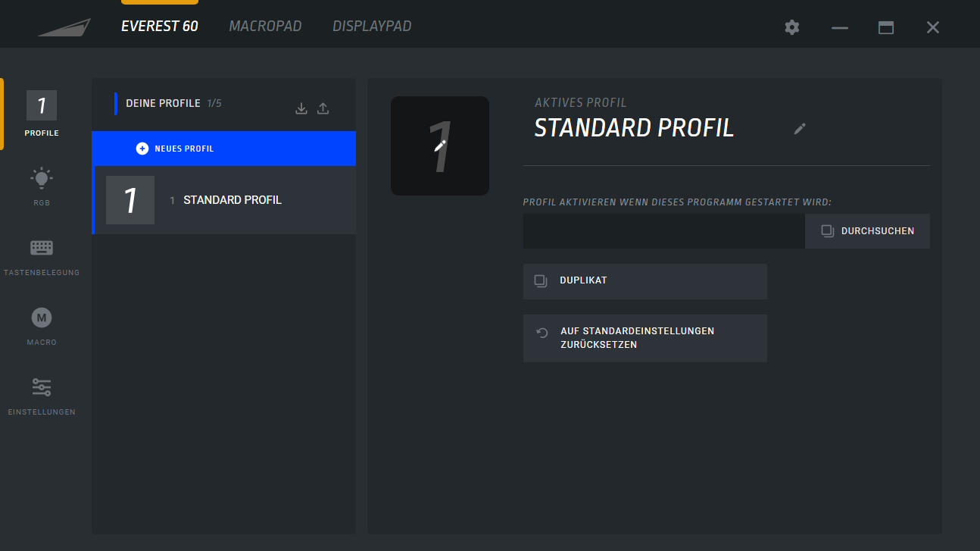Switch to the Macropad tab
This screenshot has height=551, width=980.
pyautogui.click(x=265, y=27)
